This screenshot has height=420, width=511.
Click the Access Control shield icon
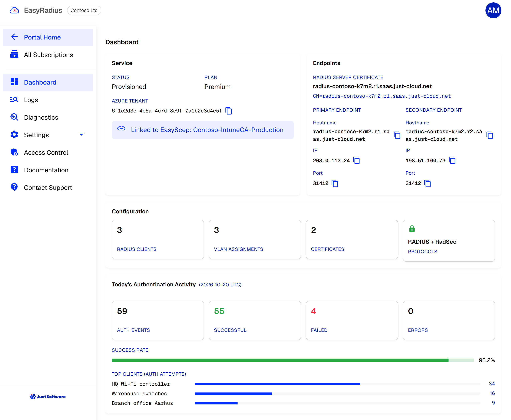click(14, 152)
